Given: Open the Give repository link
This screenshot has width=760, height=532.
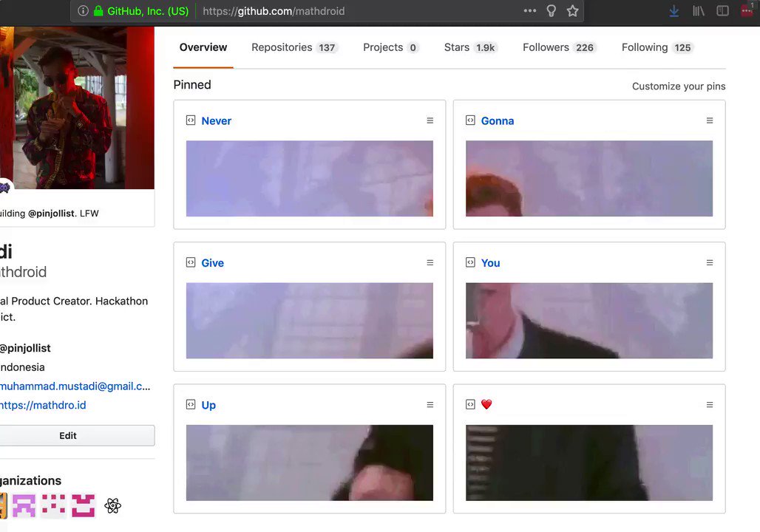Looking at the screenshot, I should tap(212, 262).
